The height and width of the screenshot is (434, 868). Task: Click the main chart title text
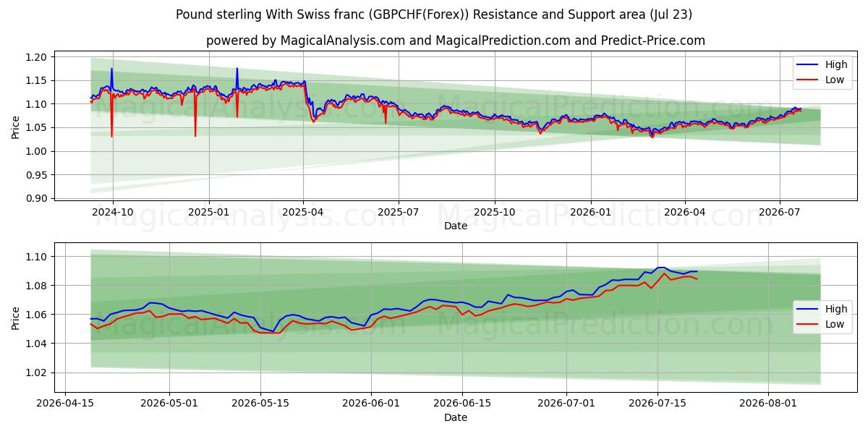click(434, 14)
